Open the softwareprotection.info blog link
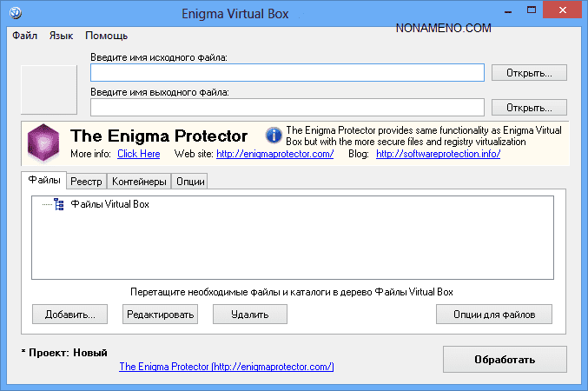The image size is (588, 391). point(438,154)
